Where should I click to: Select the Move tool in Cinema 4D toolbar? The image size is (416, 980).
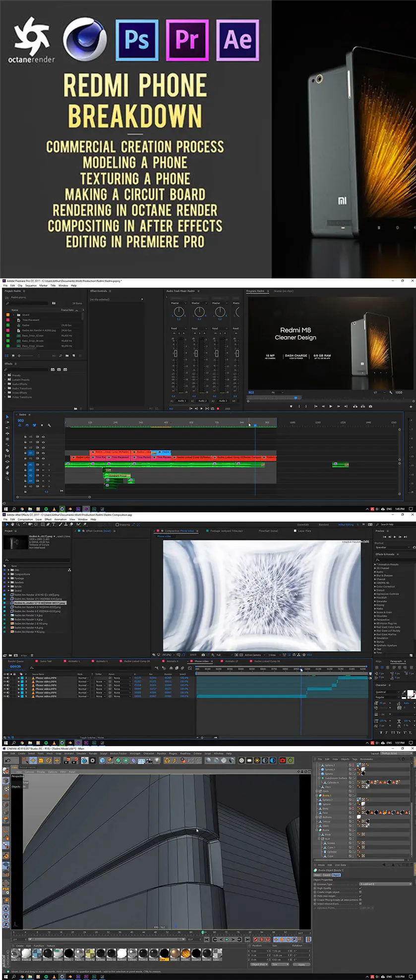[33, 760]
